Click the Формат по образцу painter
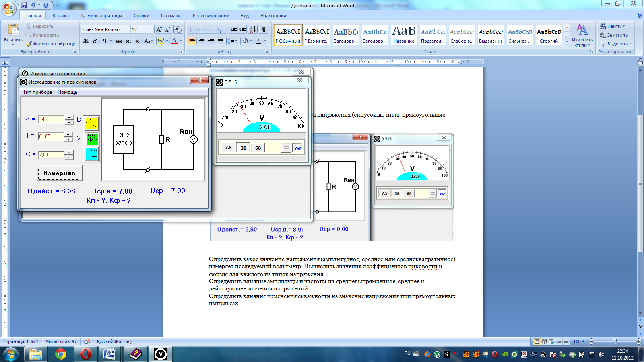This screenshot has height=362, width=644. [50, 44]
